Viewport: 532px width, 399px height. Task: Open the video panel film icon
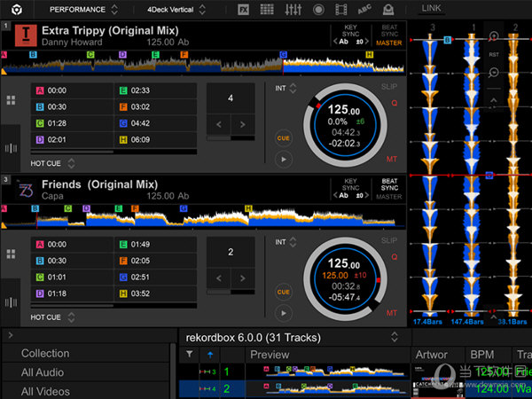pyautogui.click(x=341, y=10)
